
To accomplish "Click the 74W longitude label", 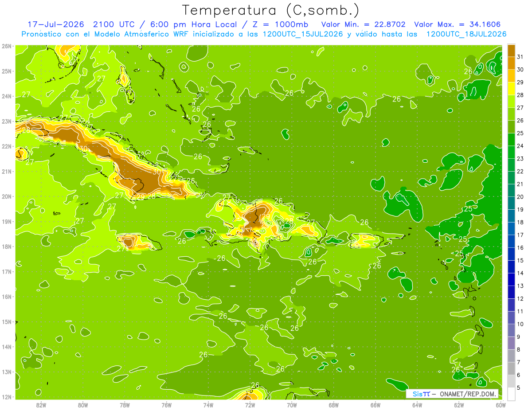I will click(x=208, y=405).
